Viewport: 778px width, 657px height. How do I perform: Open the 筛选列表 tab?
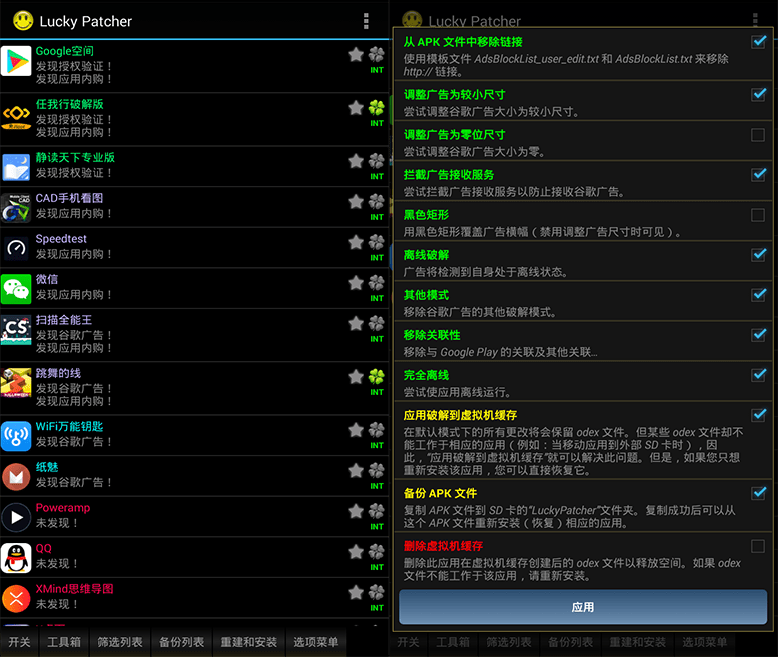[x=120, y=642]
